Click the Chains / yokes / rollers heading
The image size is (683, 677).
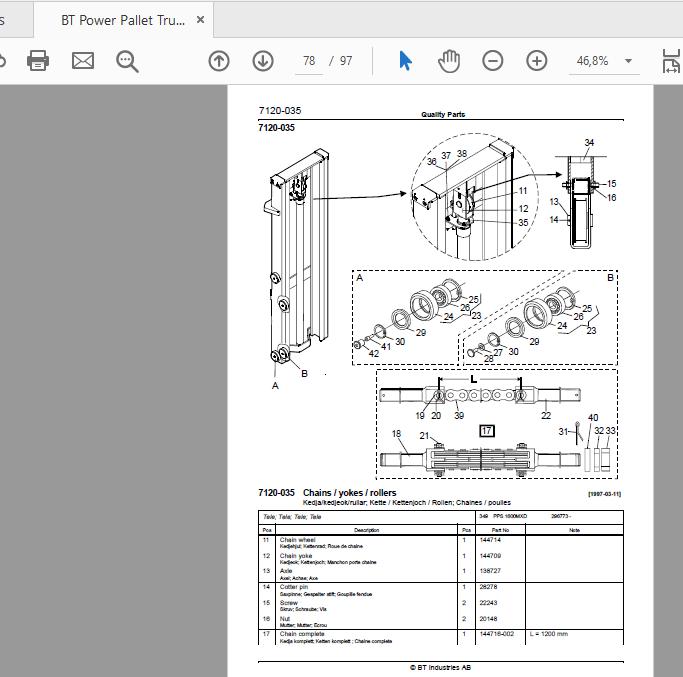tap(349, 493)
